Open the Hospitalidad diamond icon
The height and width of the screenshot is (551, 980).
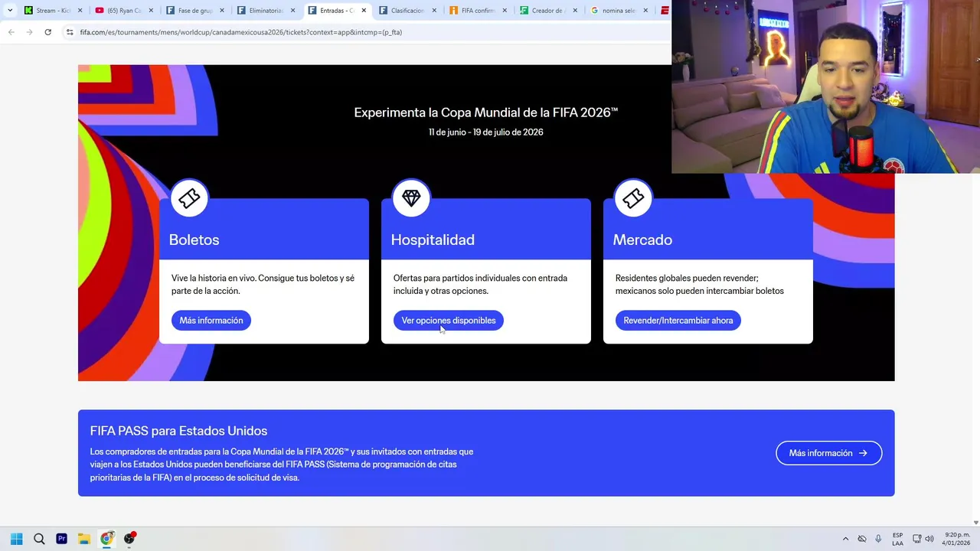pyautogui.click(x=411, y=198)
